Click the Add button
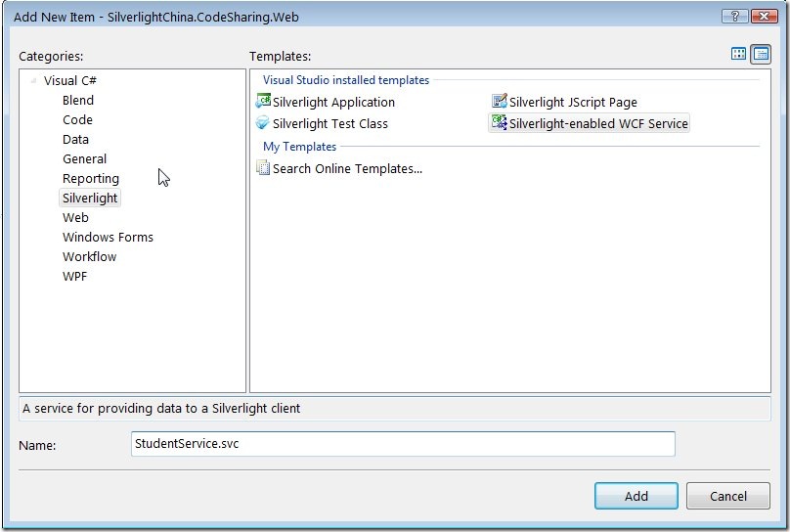The width and height of the screenshot is (790, 532). [636, 496]
